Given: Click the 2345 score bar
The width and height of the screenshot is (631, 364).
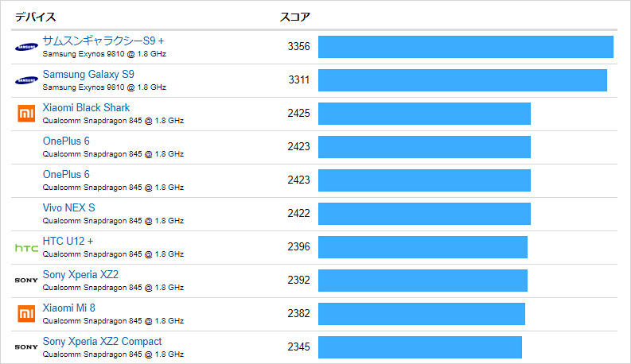Looking at the screenshot, I should 420,347.
